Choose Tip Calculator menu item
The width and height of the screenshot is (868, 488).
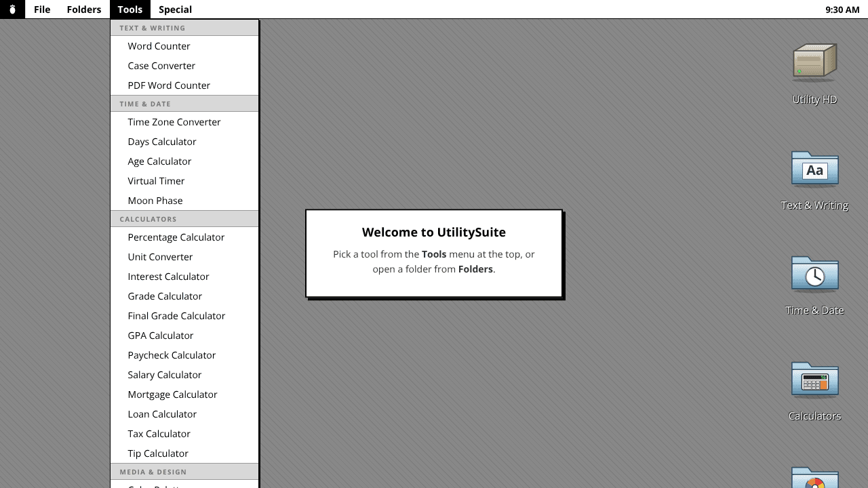[184, 453]
